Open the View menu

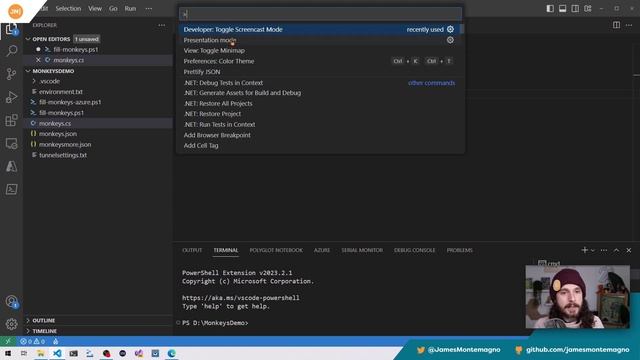pyautogui.click(x=95, y=9)
